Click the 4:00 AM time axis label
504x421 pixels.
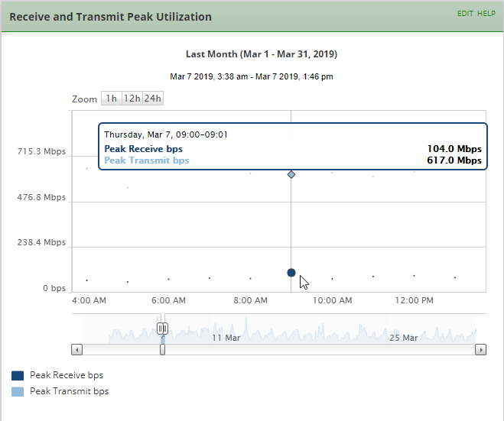(89, 300)
